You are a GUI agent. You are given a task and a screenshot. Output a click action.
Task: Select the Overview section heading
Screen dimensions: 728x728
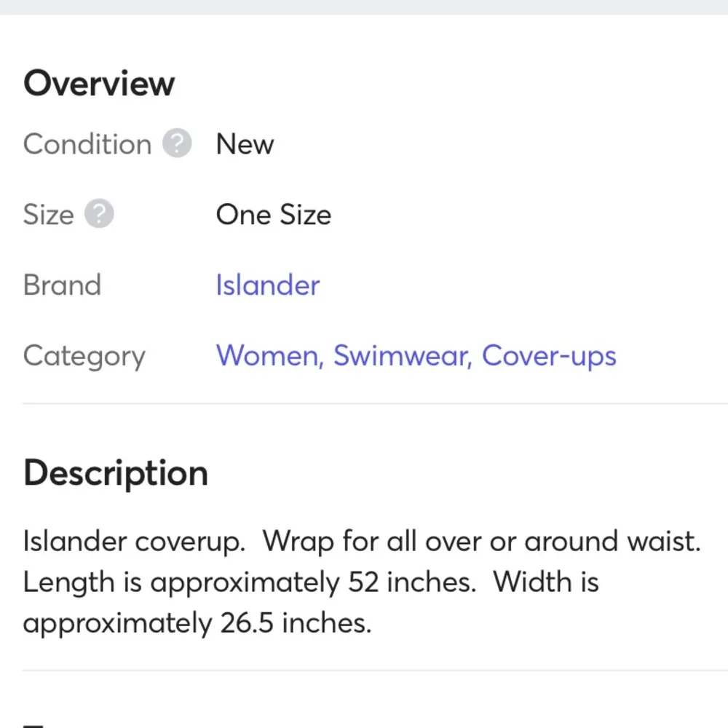pos(99,83)
